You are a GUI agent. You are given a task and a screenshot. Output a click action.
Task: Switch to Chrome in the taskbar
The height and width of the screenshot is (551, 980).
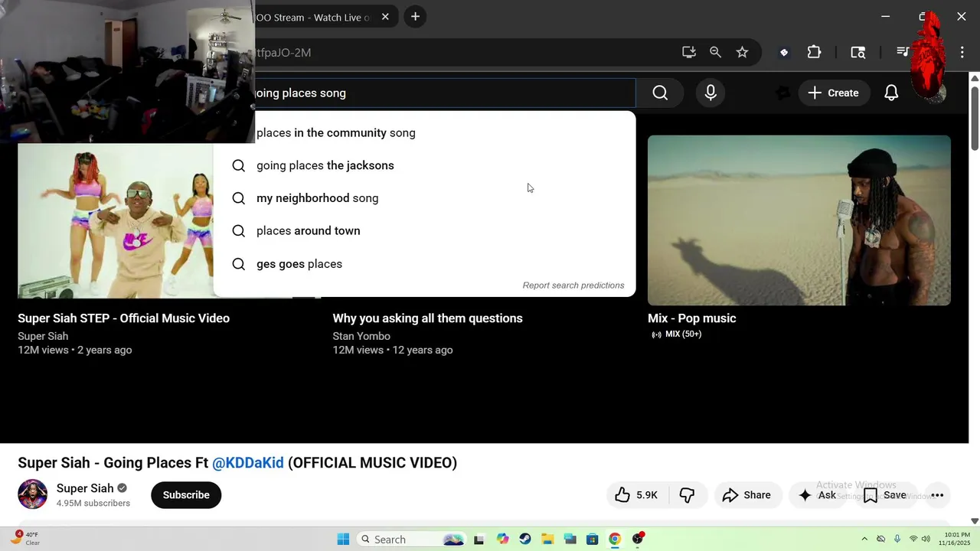tap(615, 539)
